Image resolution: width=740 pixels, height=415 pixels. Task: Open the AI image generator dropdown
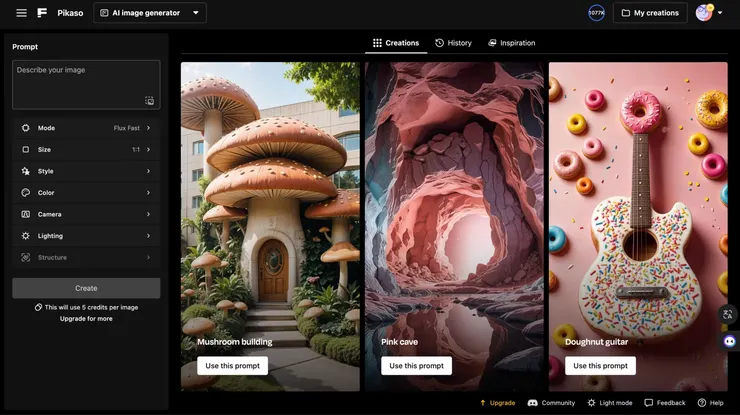point(150,13)
